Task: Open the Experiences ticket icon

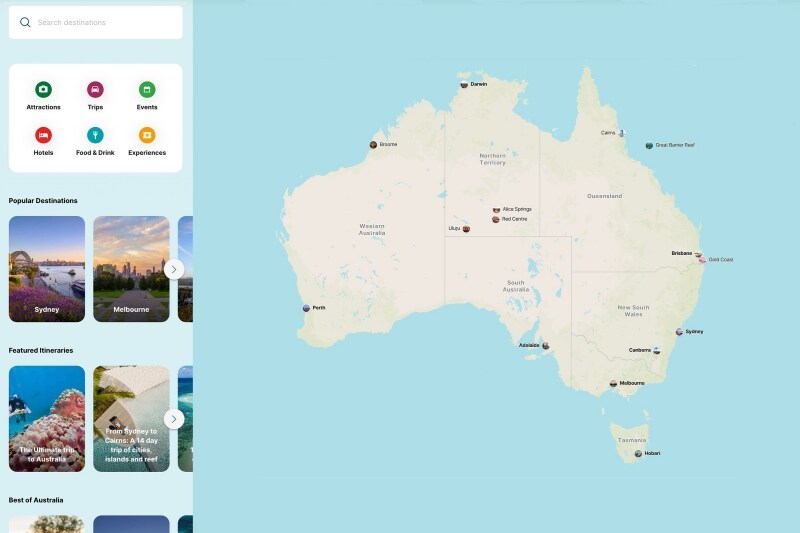Action: click(x=147, y=135)
